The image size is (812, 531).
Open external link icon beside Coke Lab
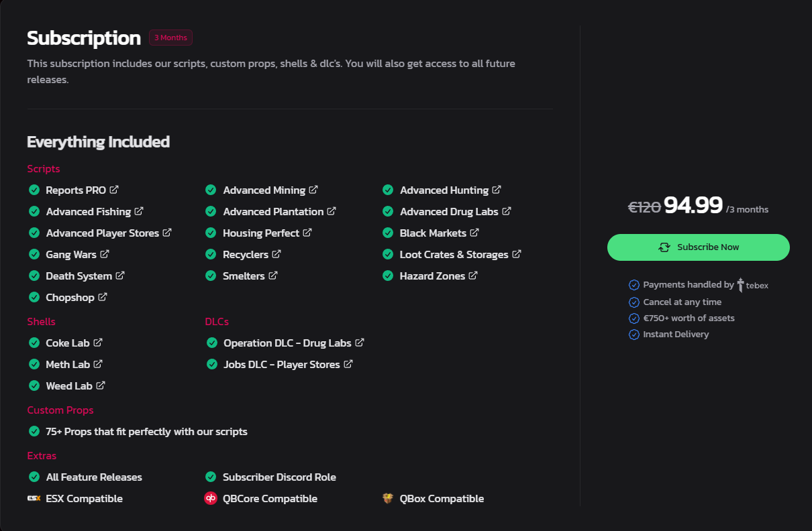pos(98,343)
